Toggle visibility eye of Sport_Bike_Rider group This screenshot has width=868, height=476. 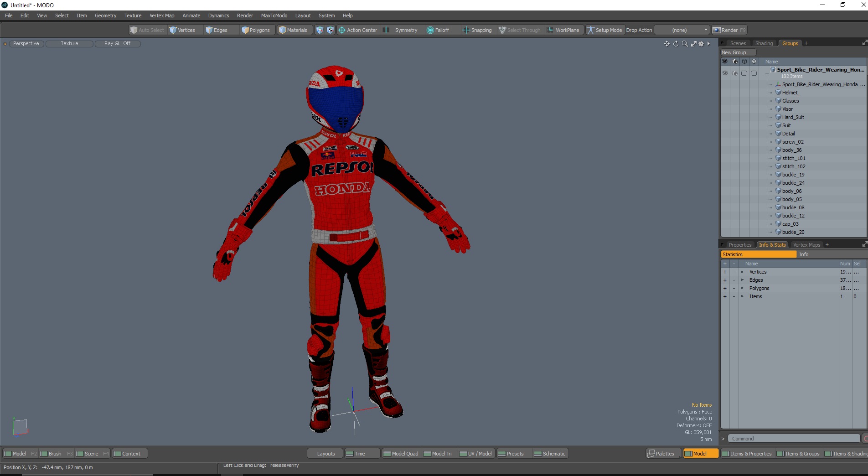725,73
